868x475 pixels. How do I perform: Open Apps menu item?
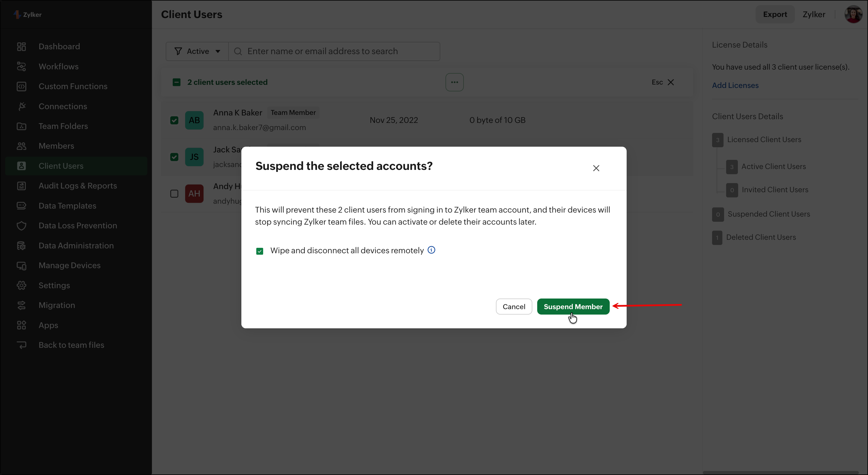[x=48, y=325]
